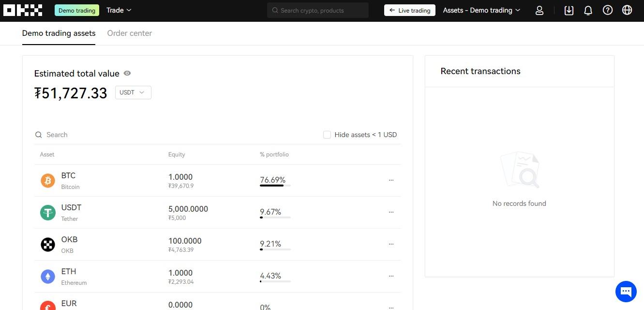Enable Hide assets < 1 USD checkbox
644x310 pixels.
coord(327,135)
